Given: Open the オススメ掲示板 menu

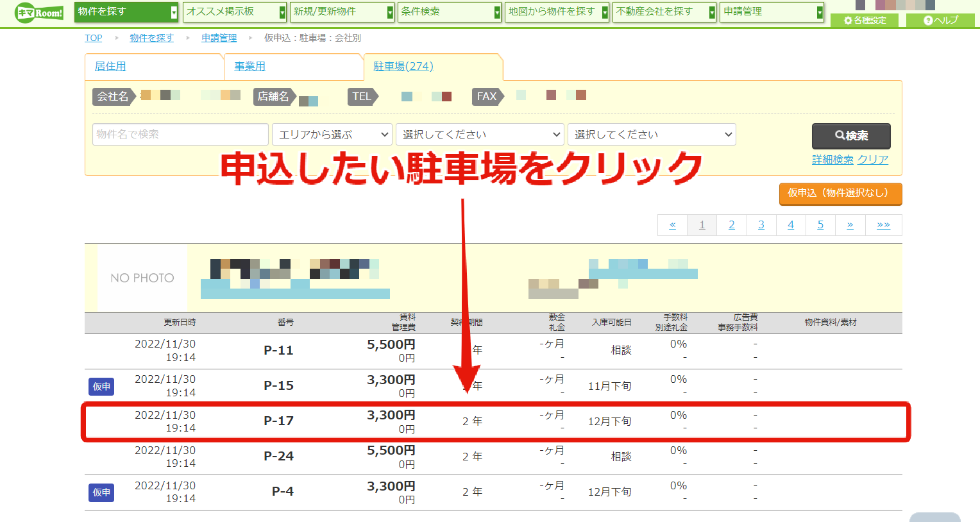Looking at the screenshot, I should coord(235,12).
